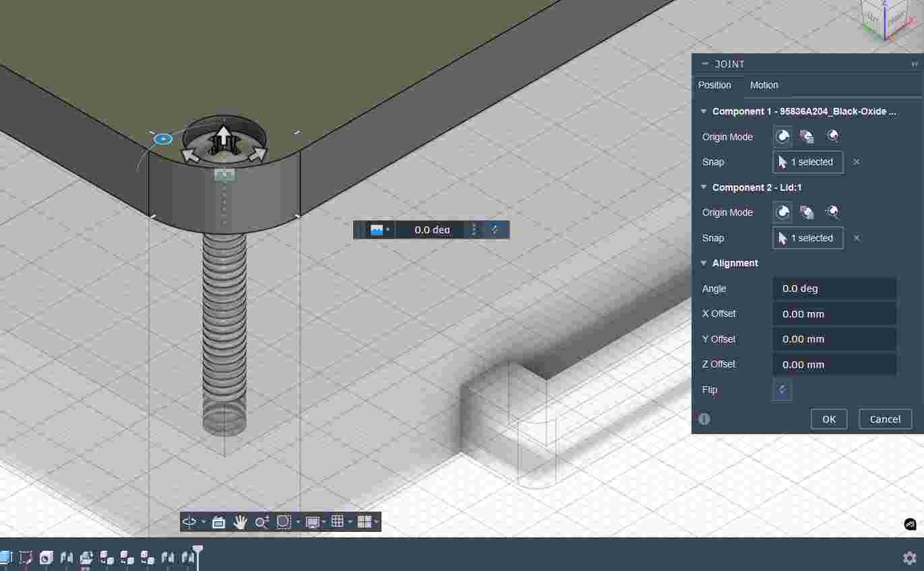Click the up arrow joint manipulator

(x=223, y=136)
